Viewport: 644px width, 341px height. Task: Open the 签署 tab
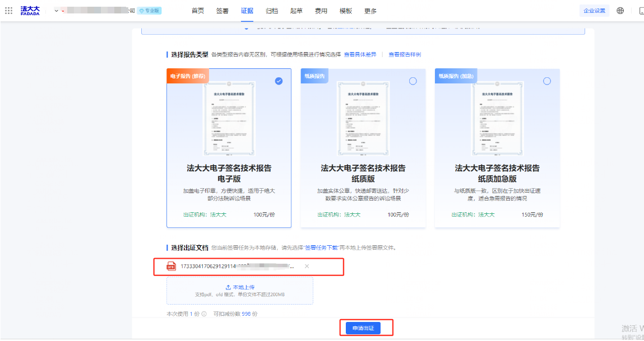tap(222, 11)
